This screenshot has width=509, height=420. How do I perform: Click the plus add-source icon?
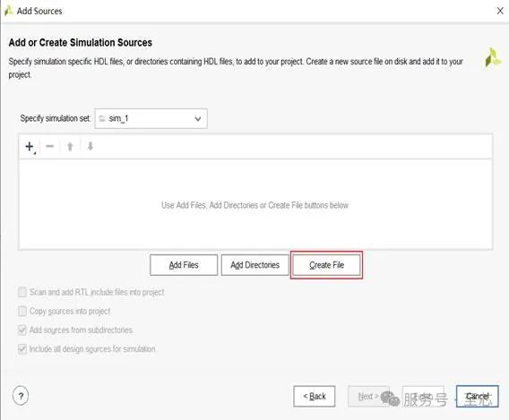(x=30, y=147)
